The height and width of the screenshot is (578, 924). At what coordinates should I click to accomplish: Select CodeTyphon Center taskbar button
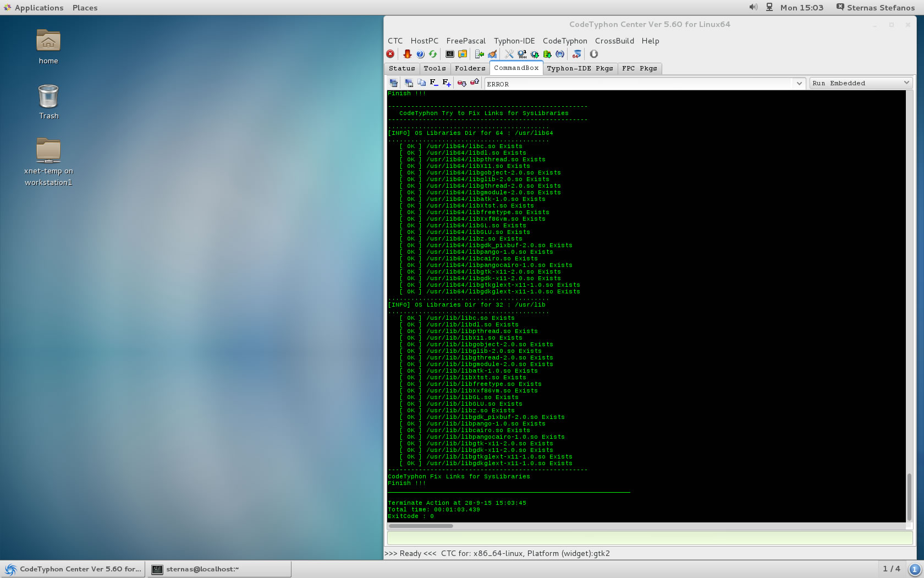73,569
